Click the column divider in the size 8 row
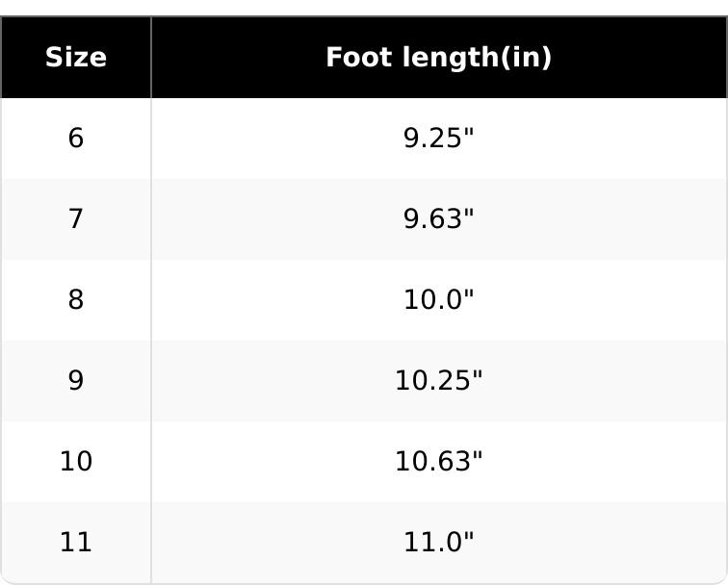Screen dimensions: 728x585 click(151, 300)
